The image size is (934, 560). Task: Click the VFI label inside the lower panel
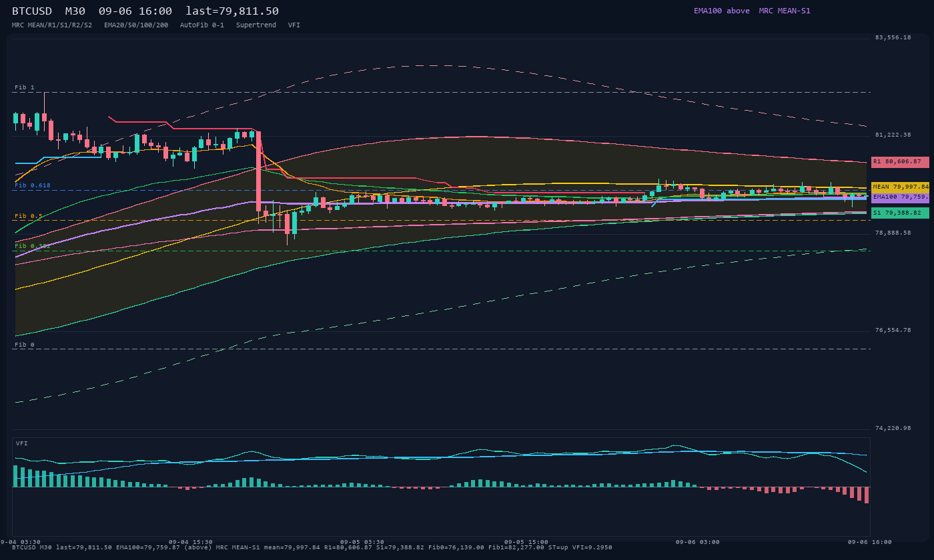(22, 443)
